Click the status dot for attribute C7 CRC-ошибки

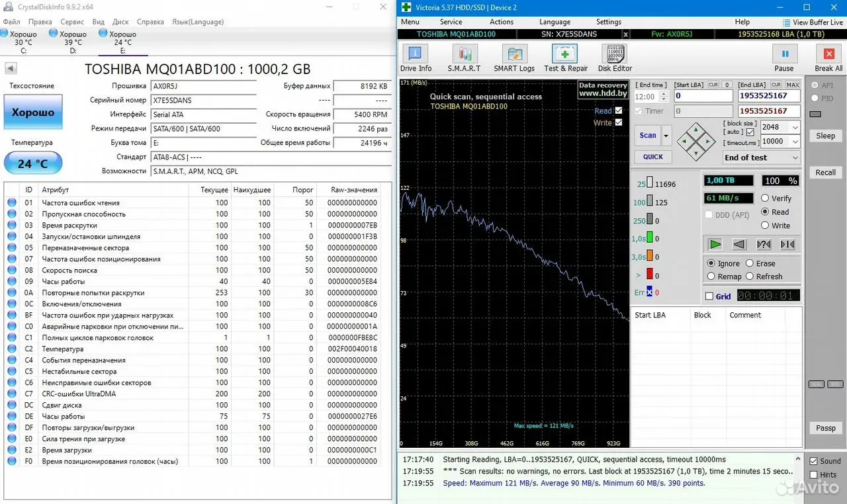coord(11,394)
